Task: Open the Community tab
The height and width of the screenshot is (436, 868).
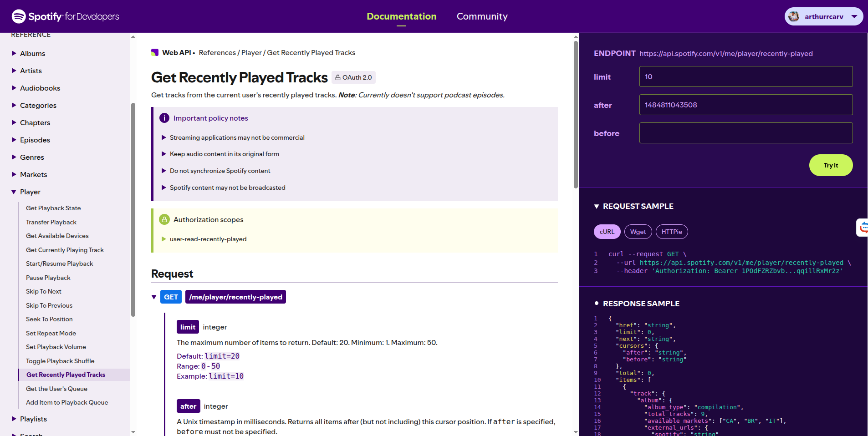Action: [x=482, y=16]
